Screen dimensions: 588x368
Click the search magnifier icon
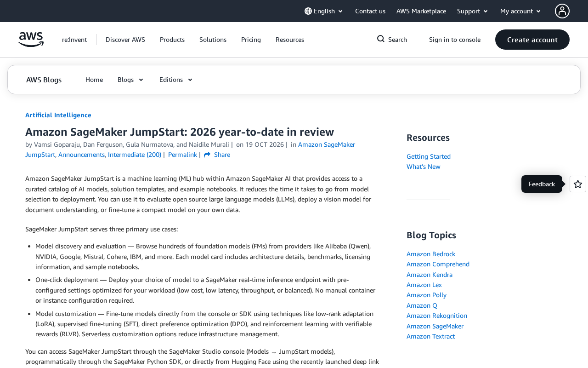381,39
